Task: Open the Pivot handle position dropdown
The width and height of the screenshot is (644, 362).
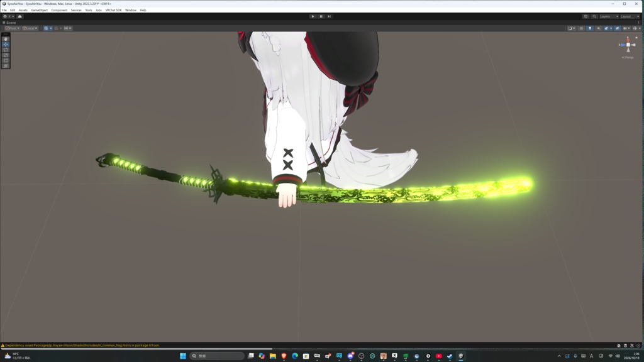Action: click(x=13, y=28)
